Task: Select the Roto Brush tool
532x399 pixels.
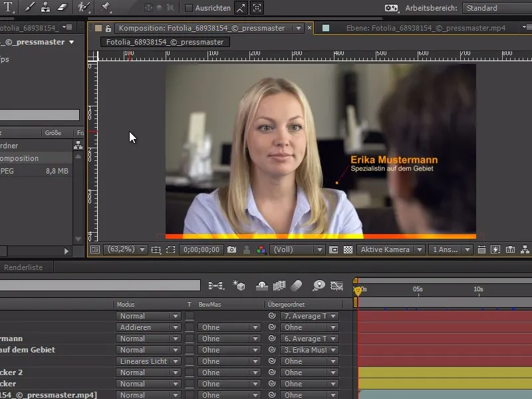Action: 84,7
